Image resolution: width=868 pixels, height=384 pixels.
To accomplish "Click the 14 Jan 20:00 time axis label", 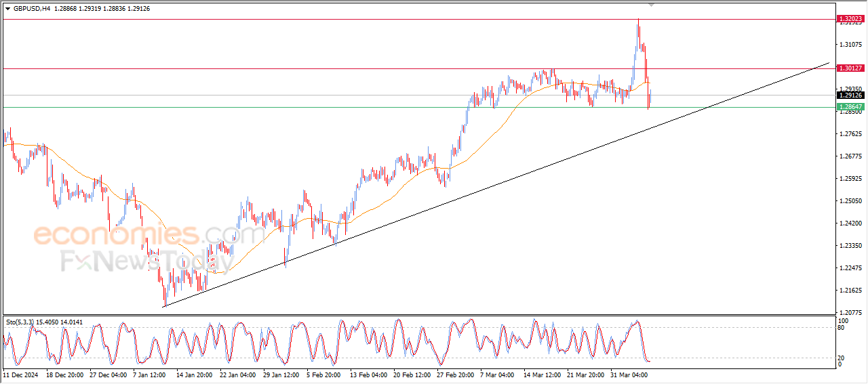I will [x=194, y=374].
